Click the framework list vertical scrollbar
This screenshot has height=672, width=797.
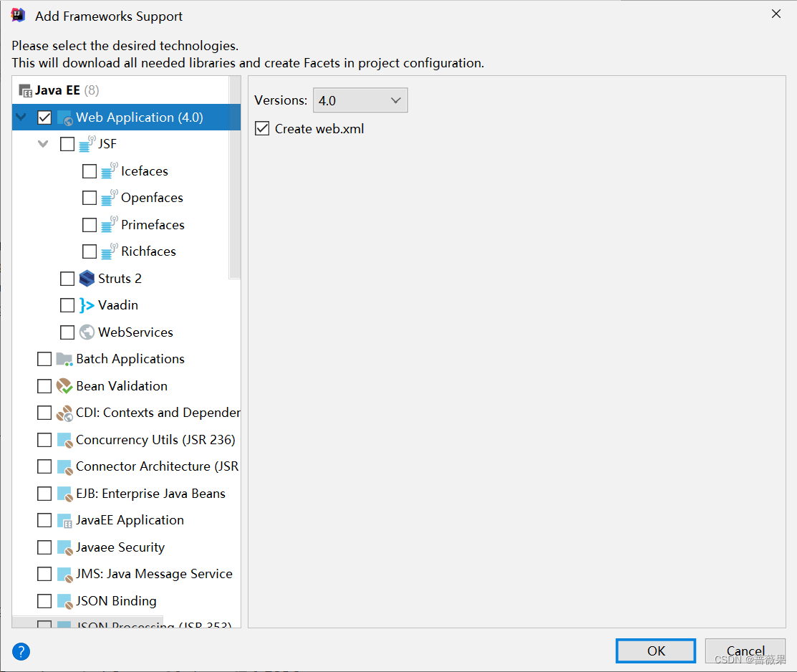click(235, 178)
